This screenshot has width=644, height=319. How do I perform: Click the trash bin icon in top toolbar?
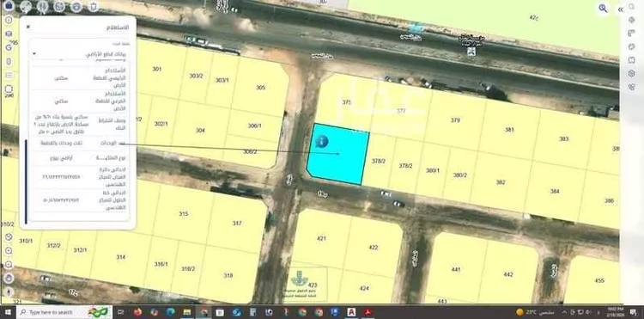coord(94,6)
